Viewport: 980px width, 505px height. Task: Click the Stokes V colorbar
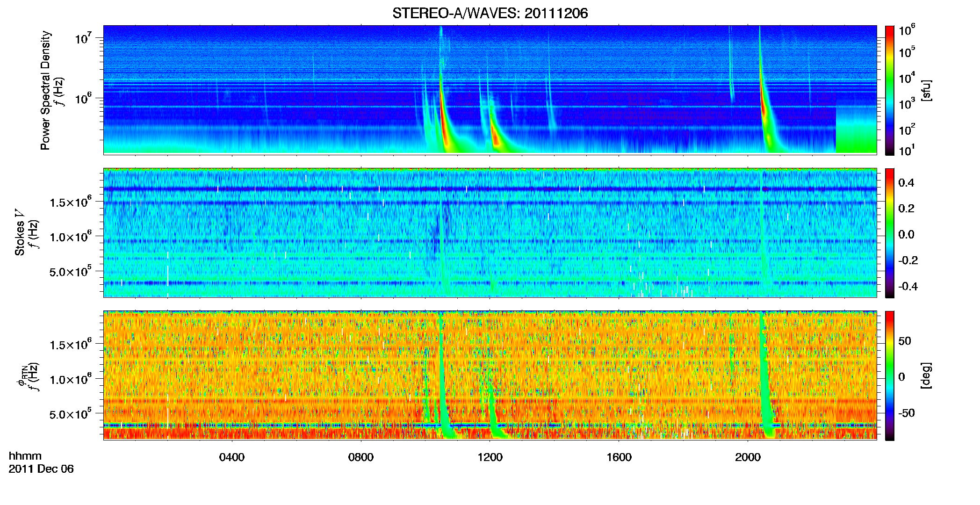point(889,233)
